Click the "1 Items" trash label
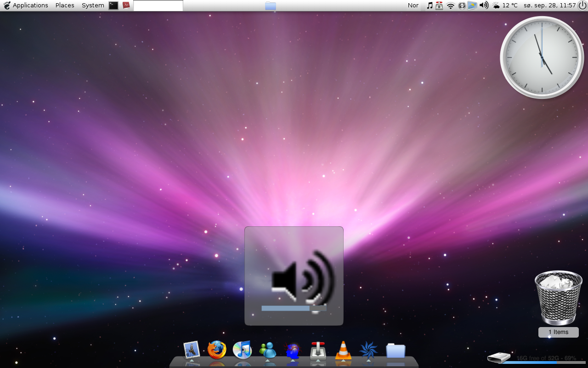Image resolution: width=588 pixels, height=368 pixels. pos(559,332)
